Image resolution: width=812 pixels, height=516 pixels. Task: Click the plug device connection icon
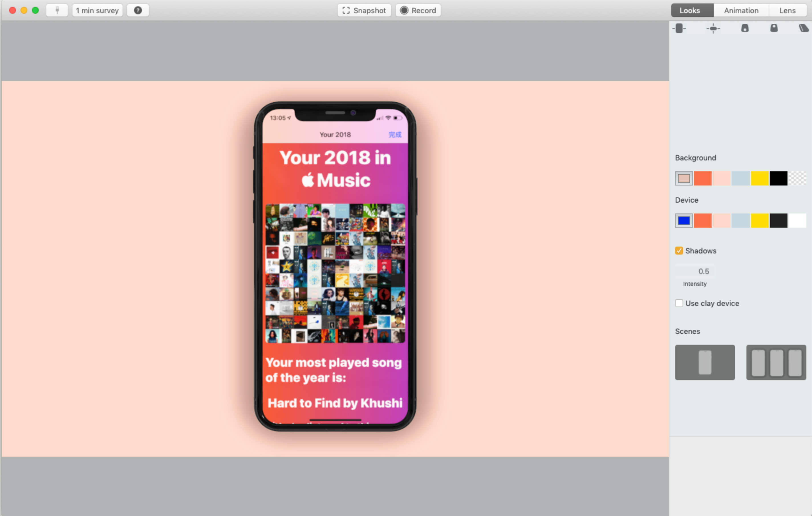click(x=57, y=11)
